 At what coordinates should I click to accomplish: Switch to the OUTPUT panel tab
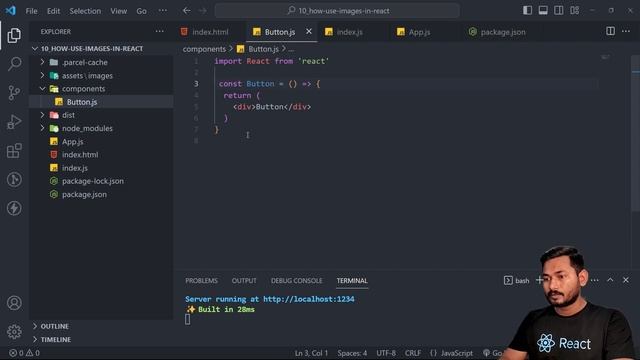[244, 281]
